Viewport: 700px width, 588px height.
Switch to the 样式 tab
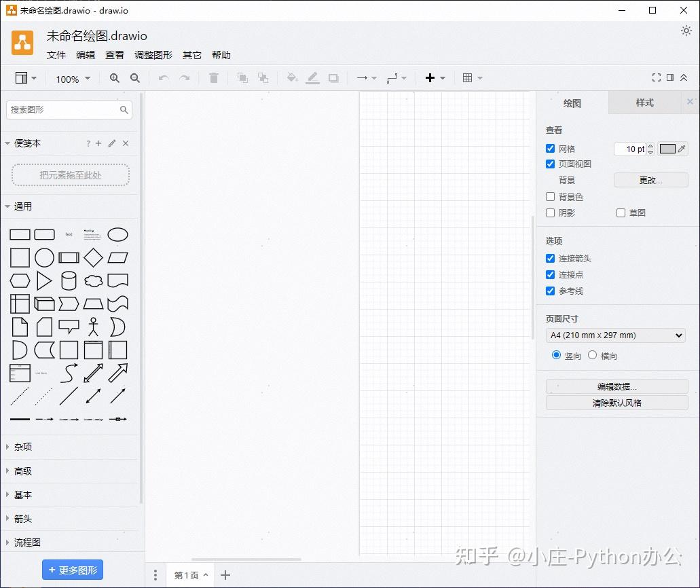644,103
